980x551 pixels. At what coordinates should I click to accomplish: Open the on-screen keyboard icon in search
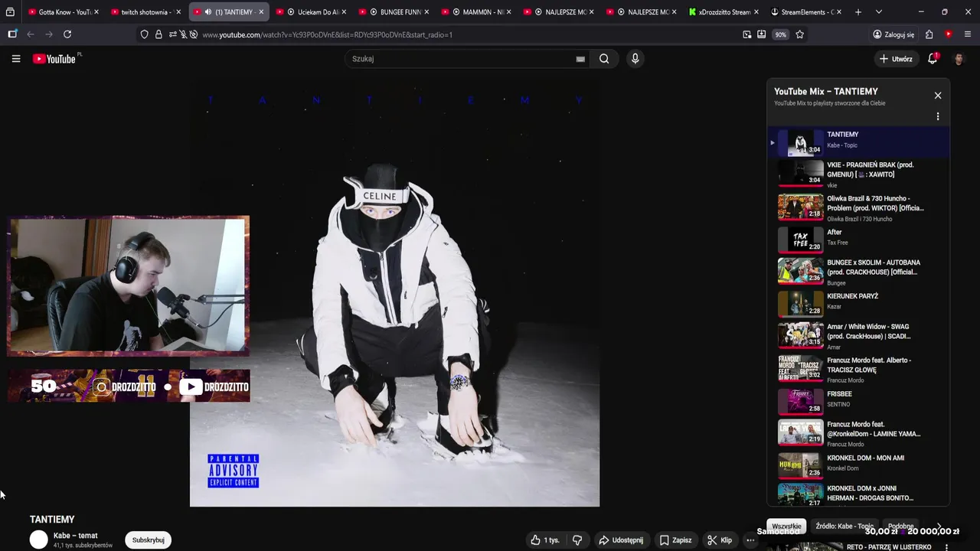[x=580, y=59]
